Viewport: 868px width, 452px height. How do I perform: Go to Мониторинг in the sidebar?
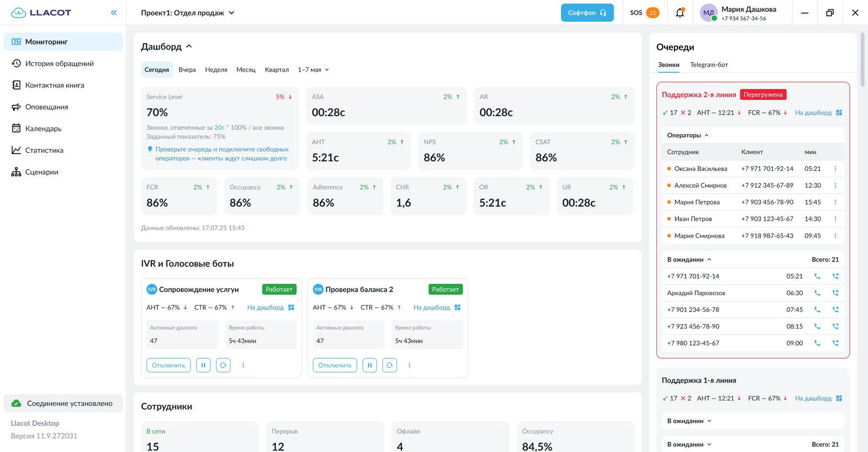click(63, 42)
